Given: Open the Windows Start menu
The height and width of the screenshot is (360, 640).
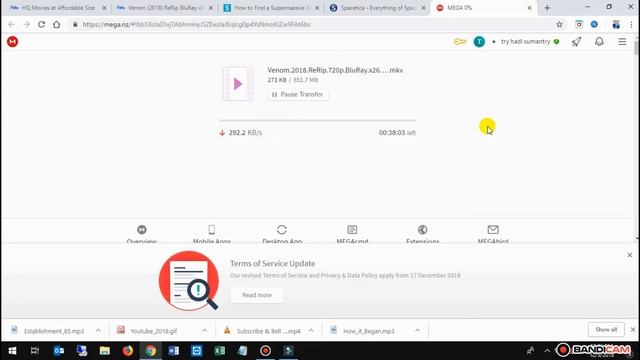Looking at the screenshot, I should [x=12, y=351].
